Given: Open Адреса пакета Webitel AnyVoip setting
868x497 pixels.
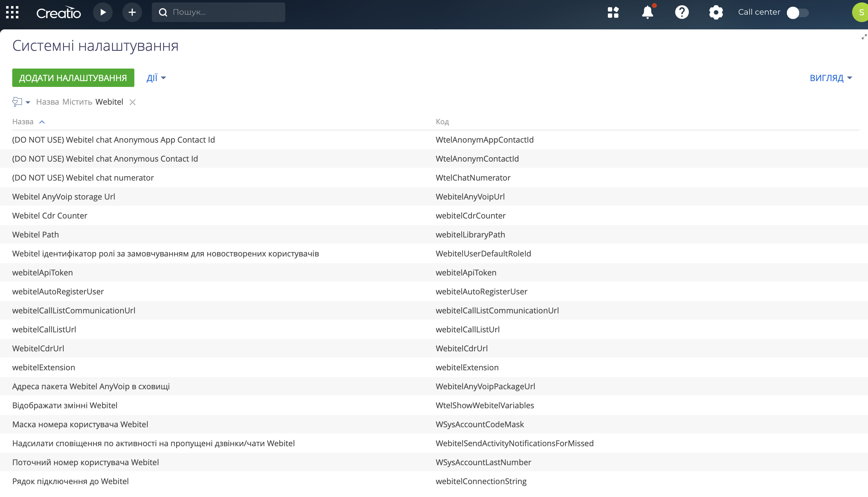Looking at the screenshot, I should [91, 386].
